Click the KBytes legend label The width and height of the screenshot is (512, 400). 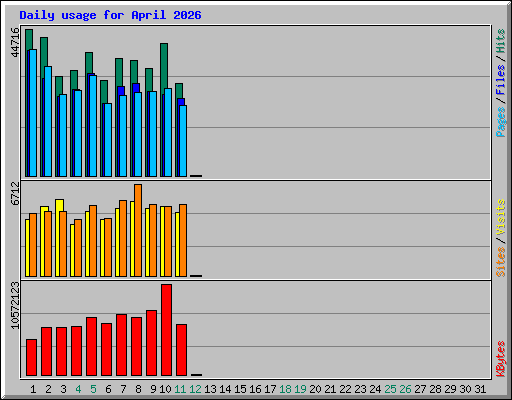click(x=500, y=359)
